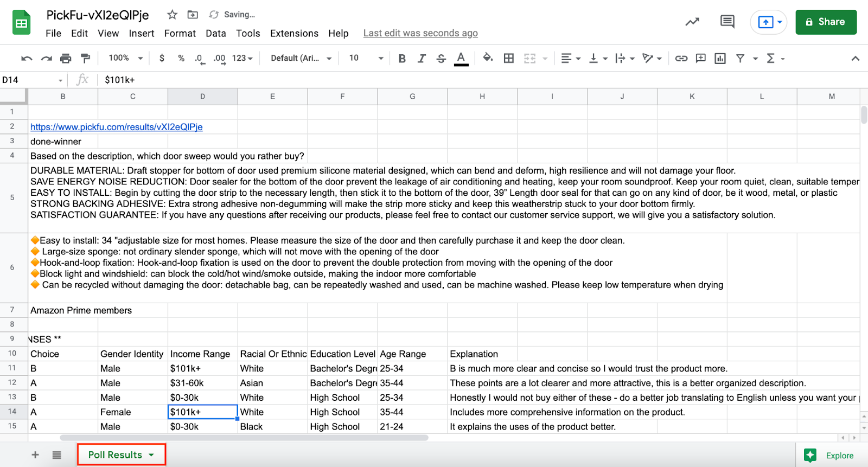The image size is (868, 467).
Task: Click the print icon in toolbar
Action: tap(66, 58)
